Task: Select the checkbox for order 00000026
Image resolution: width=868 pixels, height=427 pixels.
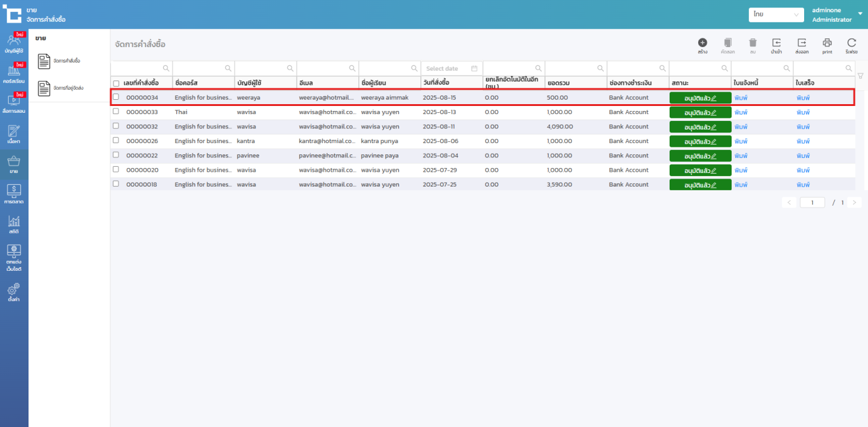Action: 116,140
